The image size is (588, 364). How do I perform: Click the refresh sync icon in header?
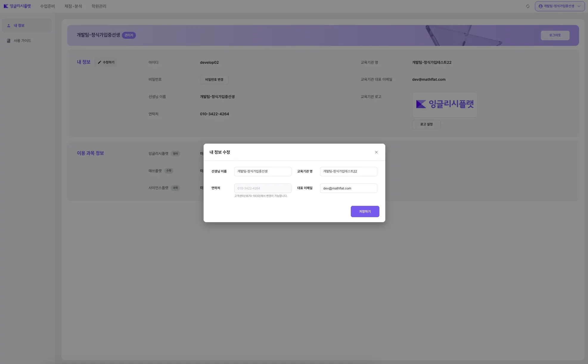pos(528,6)
